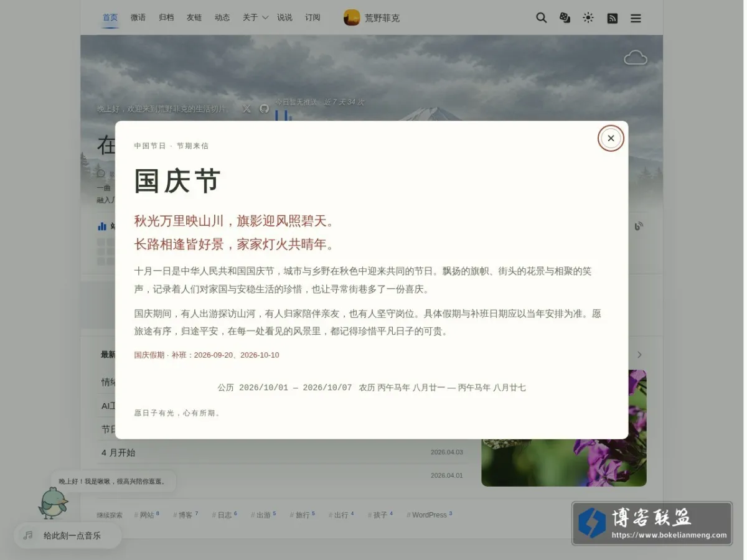Screen dimensions: 747x560
Task: Open the 网站 tag link
Action: 147,515
